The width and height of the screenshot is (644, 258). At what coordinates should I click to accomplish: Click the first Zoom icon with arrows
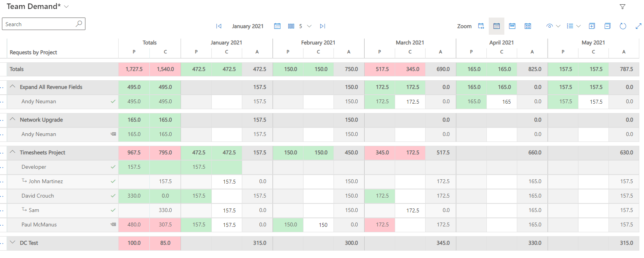coord(481,26)
